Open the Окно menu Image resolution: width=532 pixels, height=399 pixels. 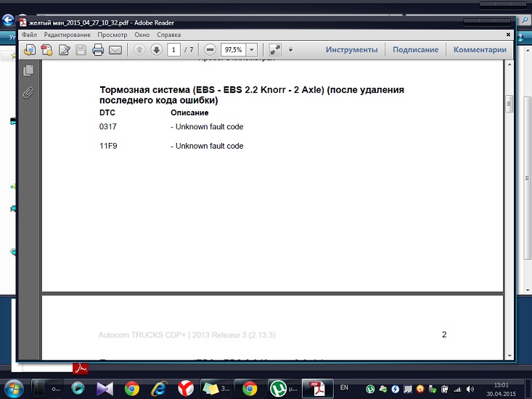coord(142,35)
